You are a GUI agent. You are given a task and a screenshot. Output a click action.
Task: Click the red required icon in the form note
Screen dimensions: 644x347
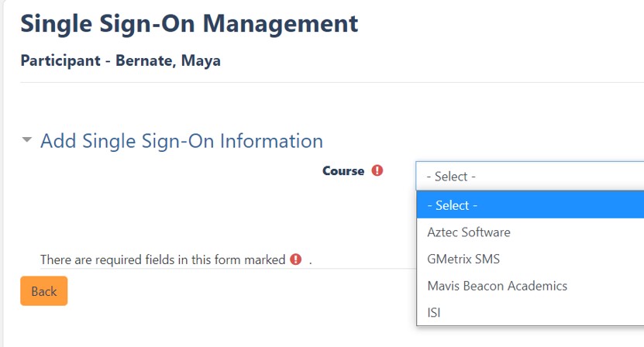coord(295,259)
